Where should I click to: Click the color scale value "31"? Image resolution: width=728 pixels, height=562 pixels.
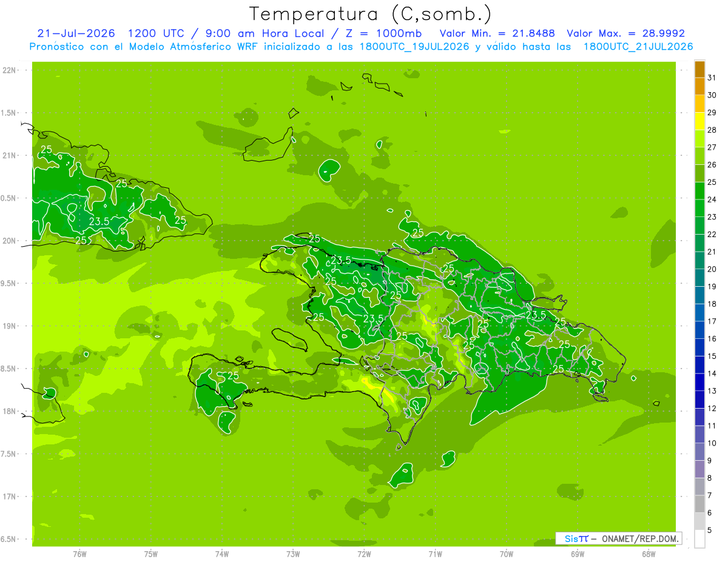[712, 78]
